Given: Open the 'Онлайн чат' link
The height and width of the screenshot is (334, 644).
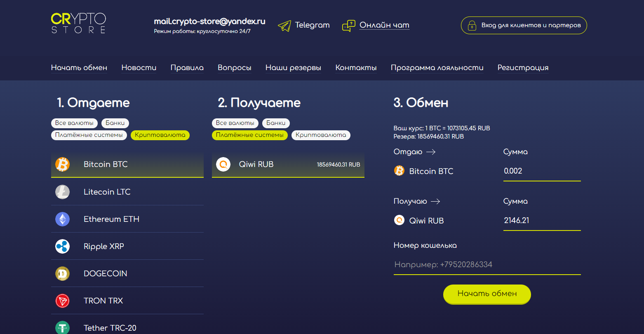Looking at the screenshot, I should [384, 25].
